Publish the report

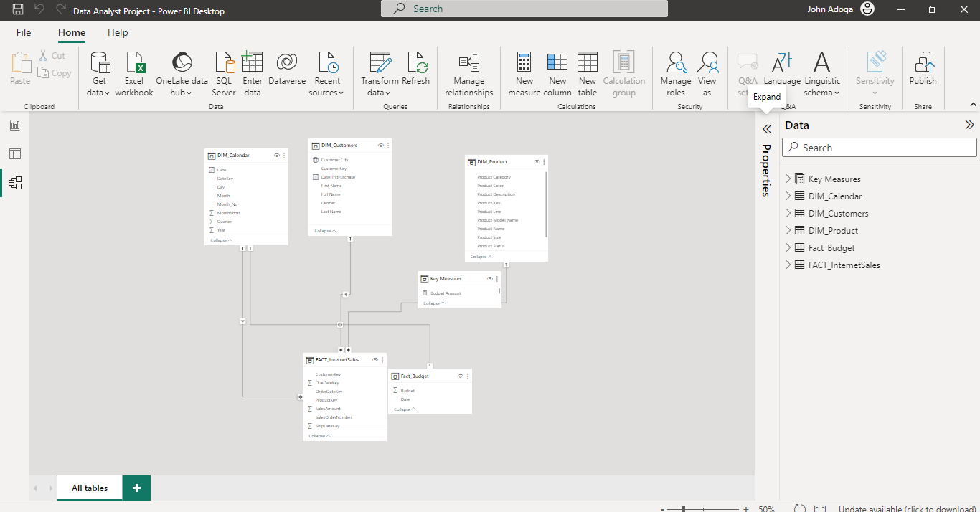[x=923, y=69]
